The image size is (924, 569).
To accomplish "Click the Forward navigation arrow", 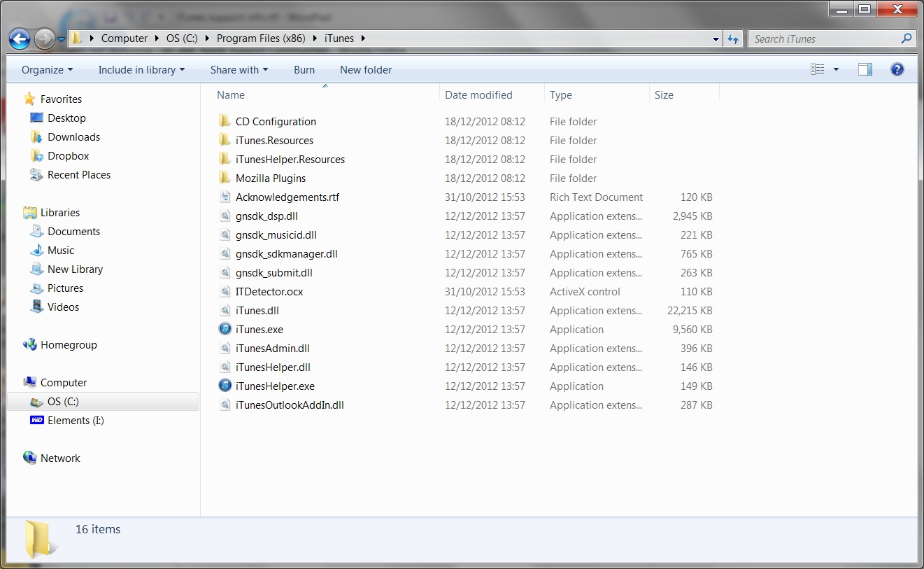I will pyautogui.click(x=44, y=39).
